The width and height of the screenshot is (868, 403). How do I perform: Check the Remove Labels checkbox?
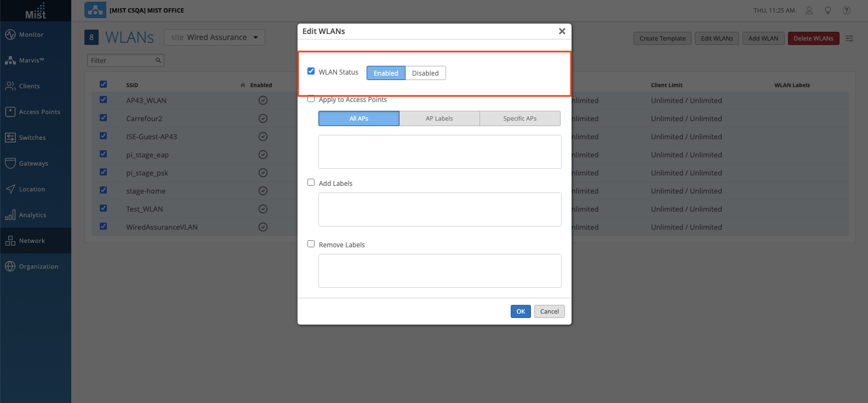pyautogui.click(x=311, y=244)
